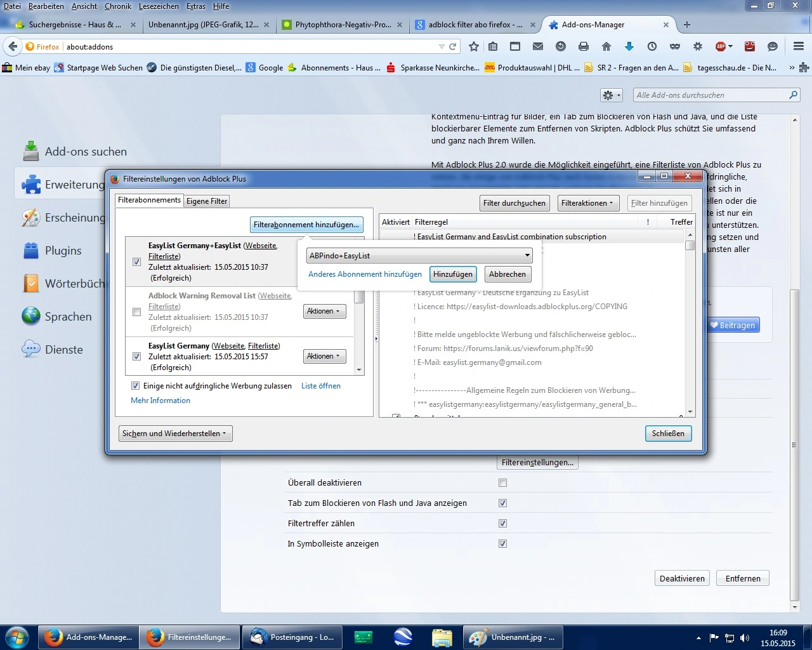Go to home page via house icon
Image resolution: width=812 pixels, height=650 pixels.
coord(606,46)
